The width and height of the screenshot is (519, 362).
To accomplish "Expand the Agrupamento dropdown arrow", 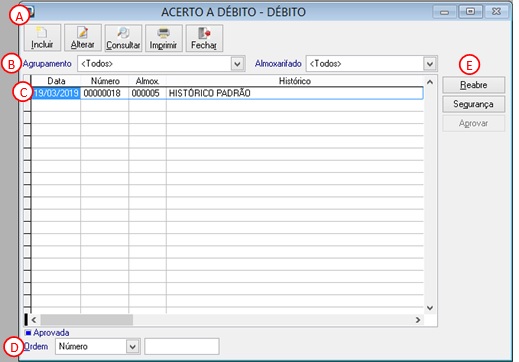I will (237, 63).
